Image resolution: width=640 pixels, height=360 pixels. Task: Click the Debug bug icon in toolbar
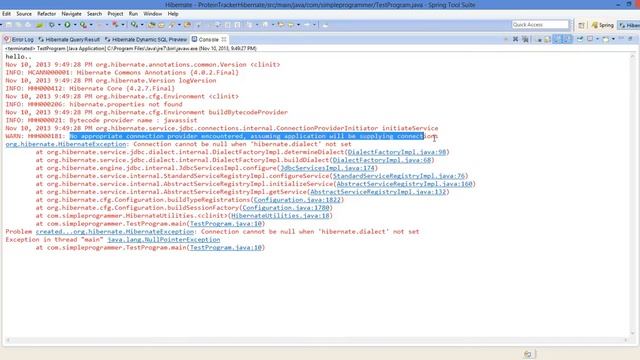point(51,25)
